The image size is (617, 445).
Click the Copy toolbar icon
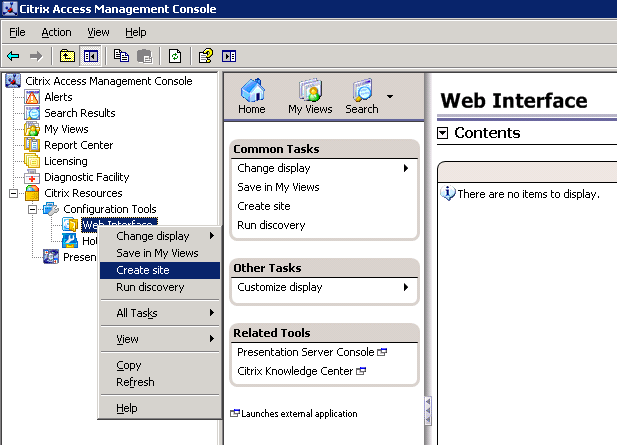point(121,56)
